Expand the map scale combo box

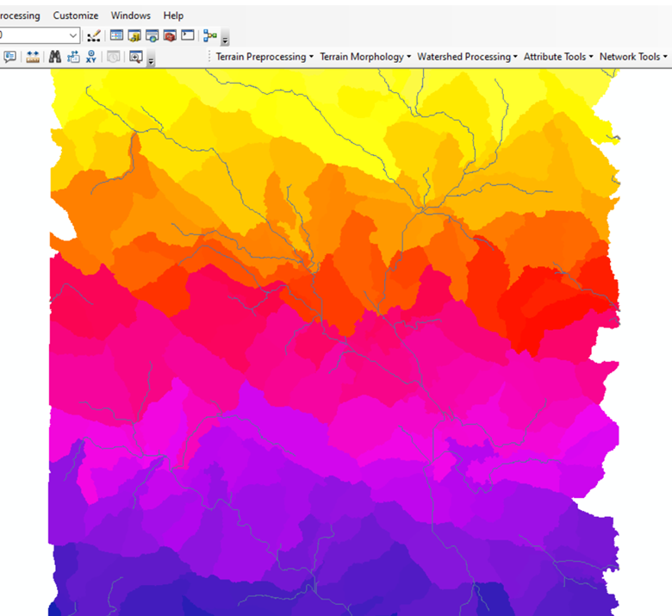[72, 36]
